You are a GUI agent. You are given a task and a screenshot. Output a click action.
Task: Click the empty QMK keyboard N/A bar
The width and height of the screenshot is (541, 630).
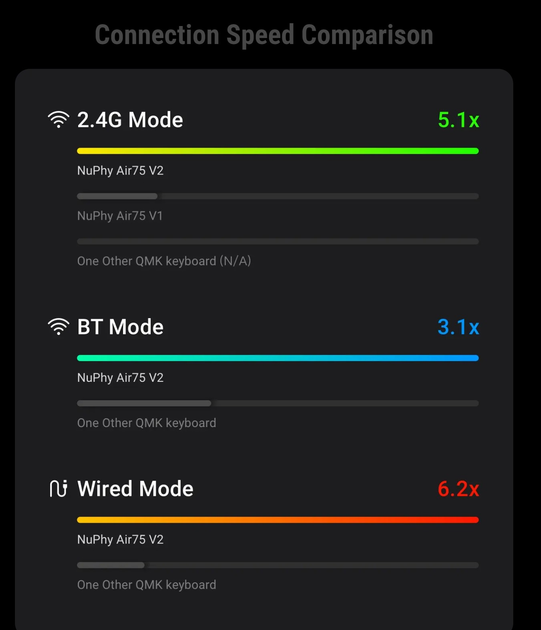click(x=278, y=241)
